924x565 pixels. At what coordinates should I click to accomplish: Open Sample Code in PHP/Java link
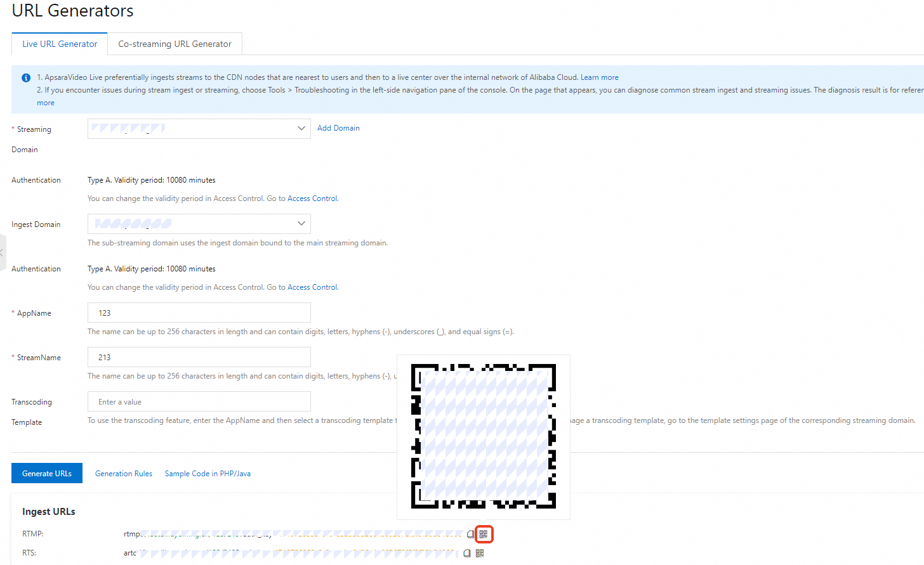(x=208, y=474)
